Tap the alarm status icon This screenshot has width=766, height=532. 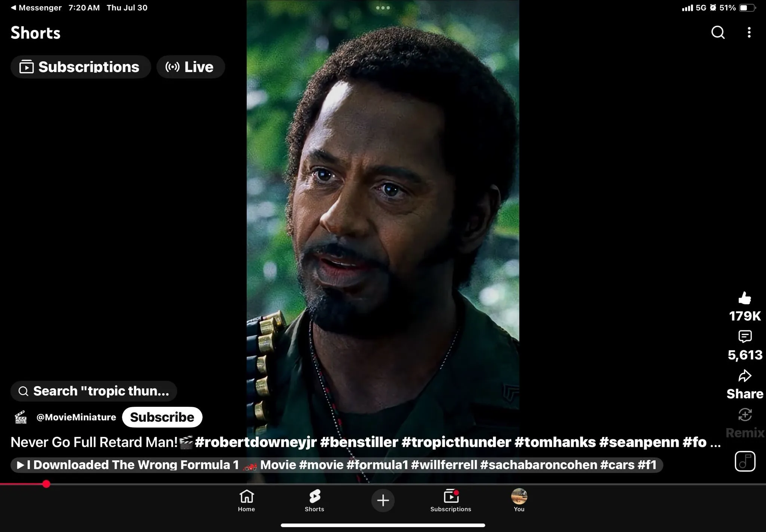pyautogui.click(x=713, y=8)
